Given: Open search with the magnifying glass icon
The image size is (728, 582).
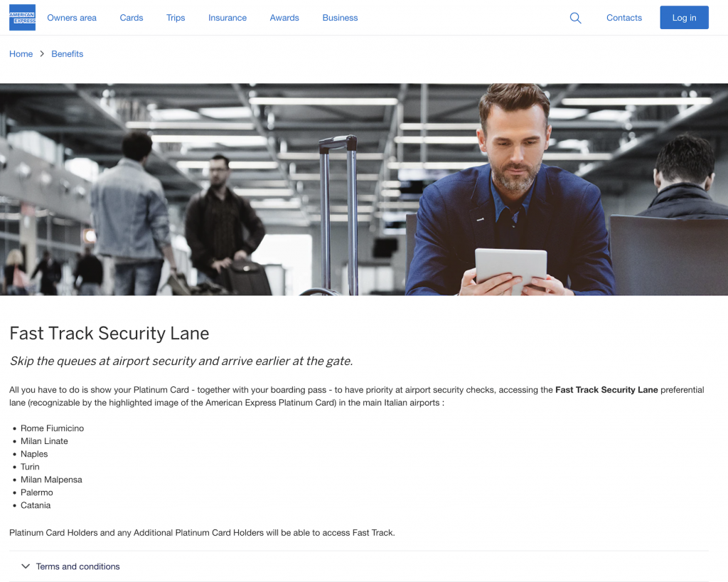Looking at the screenshot, I should (x=575, y=18).
